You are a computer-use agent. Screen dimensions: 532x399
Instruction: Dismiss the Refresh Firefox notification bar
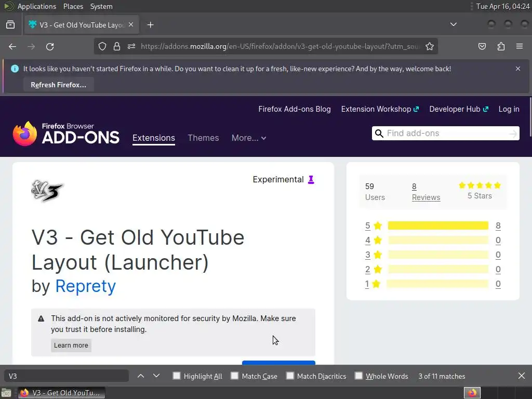518,69
